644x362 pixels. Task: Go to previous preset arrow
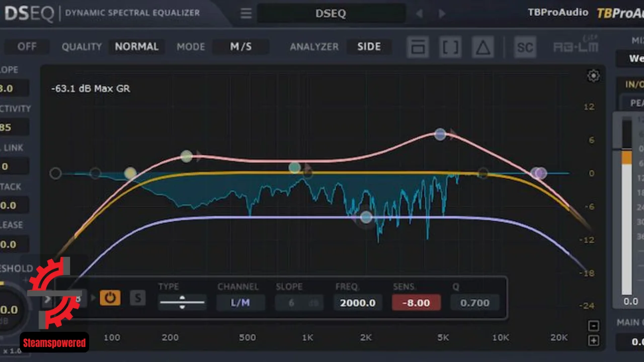pos(419,14)
